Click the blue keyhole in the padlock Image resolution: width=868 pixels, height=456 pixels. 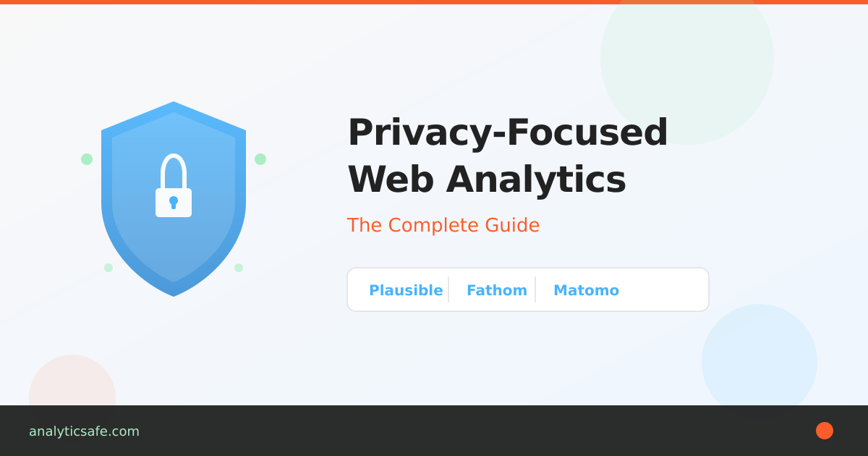[174, 202]
